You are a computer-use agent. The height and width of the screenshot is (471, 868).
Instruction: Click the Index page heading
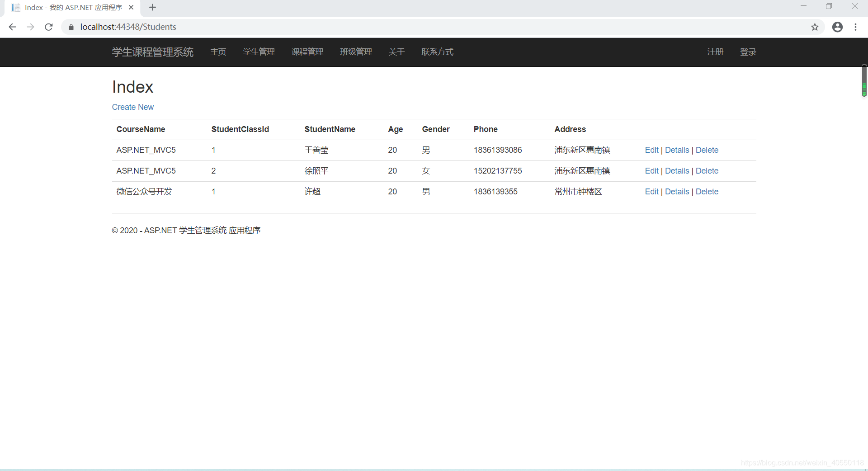[x=133, y=87]
